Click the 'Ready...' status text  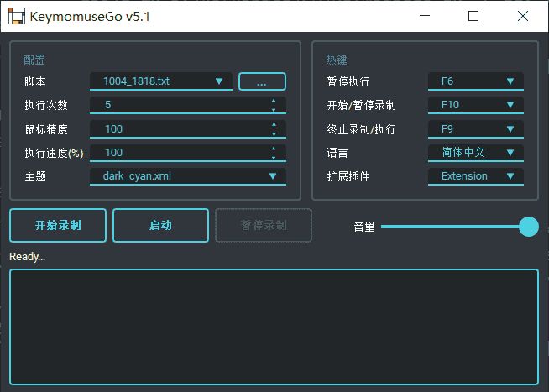tap(28, 257)
